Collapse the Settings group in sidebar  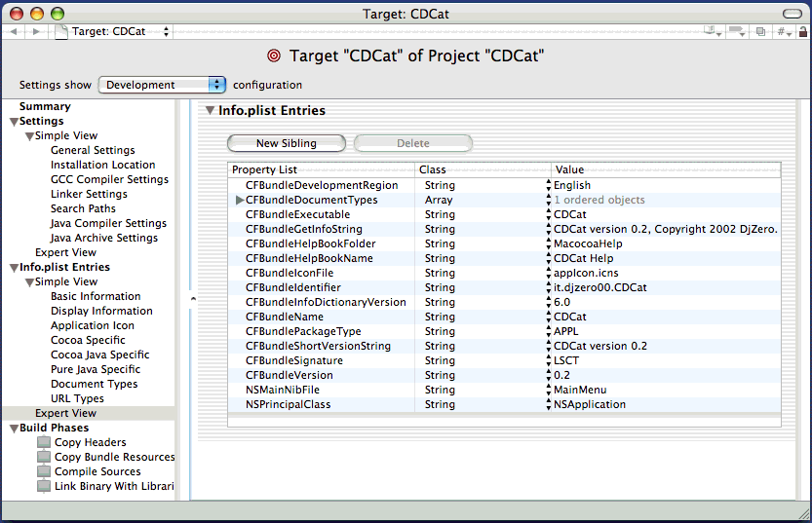tap(13, 122)
